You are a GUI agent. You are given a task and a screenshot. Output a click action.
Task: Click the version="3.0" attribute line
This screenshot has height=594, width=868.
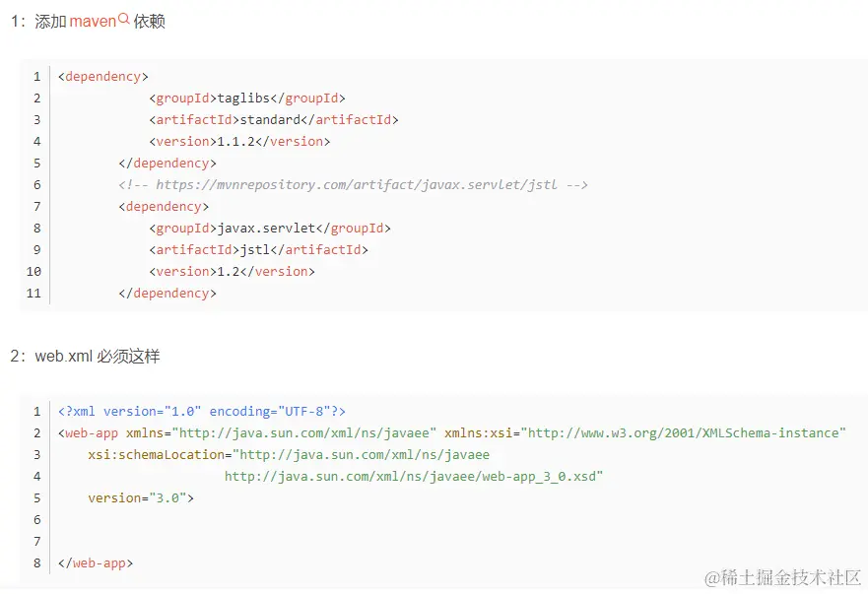[141, 498]
